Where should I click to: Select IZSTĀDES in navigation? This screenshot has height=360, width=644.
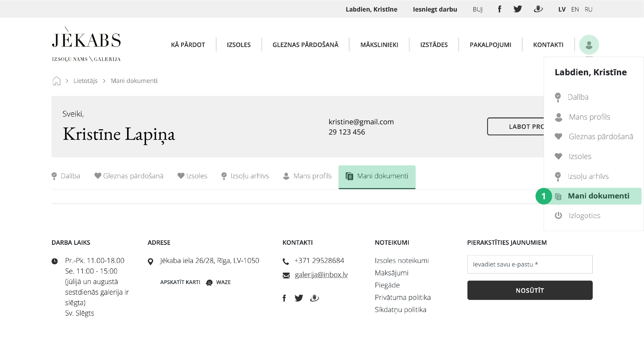coord(434,45)
